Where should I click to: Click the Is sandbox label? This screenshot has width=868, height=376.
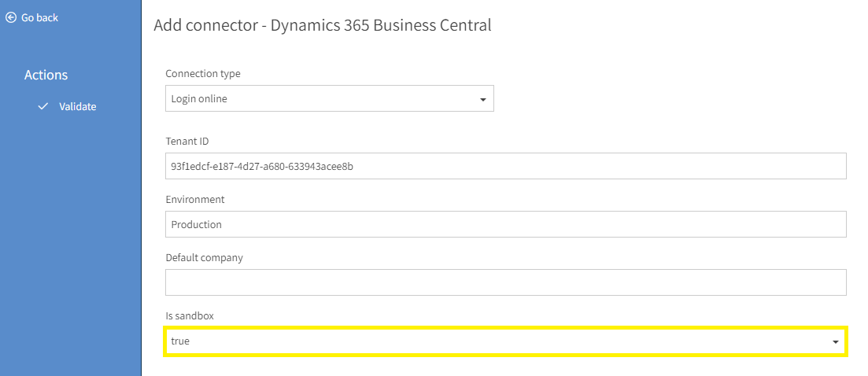coord(190,315)
